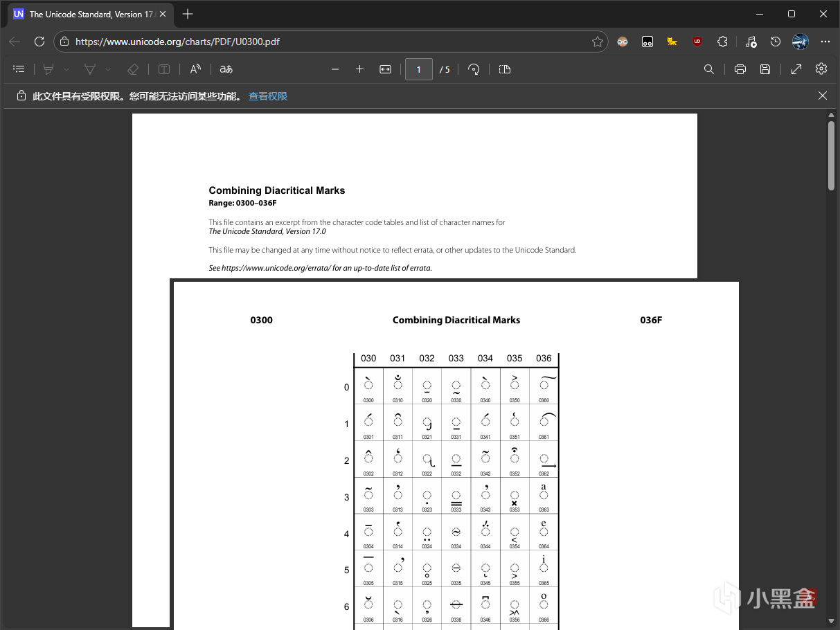
Task: Click the column header '036'
Action: click(x=544, y=358)
